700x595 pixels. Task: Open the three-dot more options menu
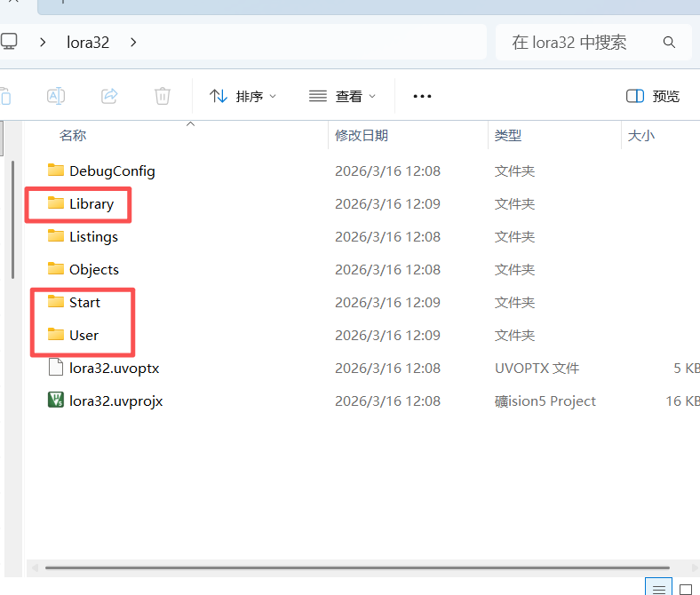coord(422,96)
